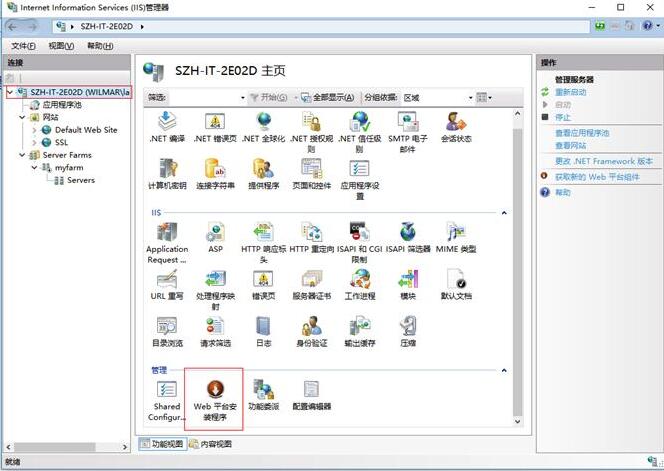Image resolution: width=664 pixels, height=471 pixels.
Task: Open IIS 错误页 feature
Action: pos(263,285)
